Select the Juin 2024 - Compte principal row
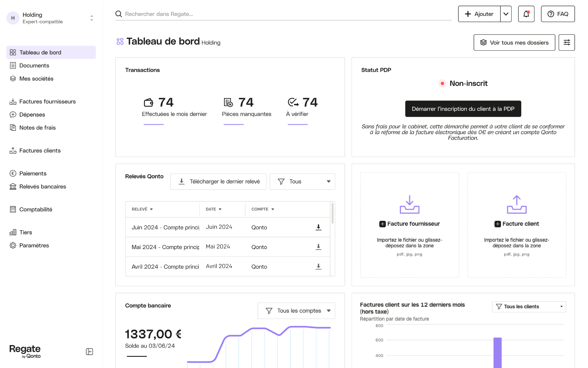The width and height of the screenshot is (588, 368). click(x=228, y=227)
